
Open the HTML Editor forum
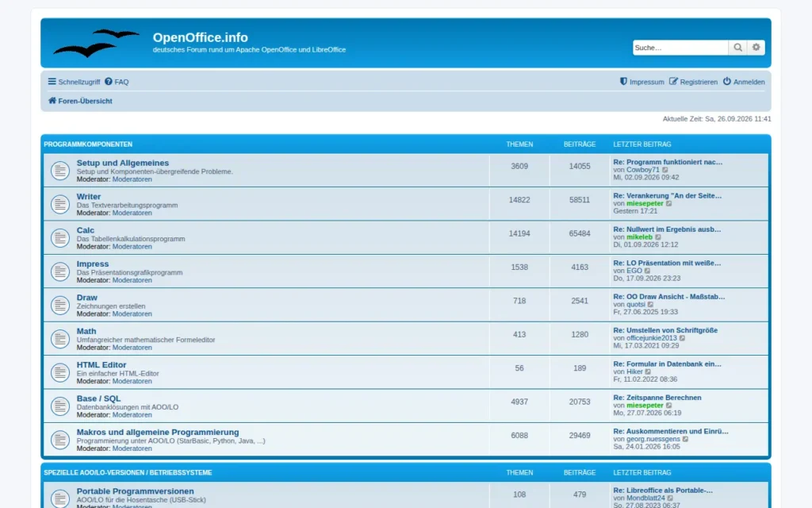101,365
